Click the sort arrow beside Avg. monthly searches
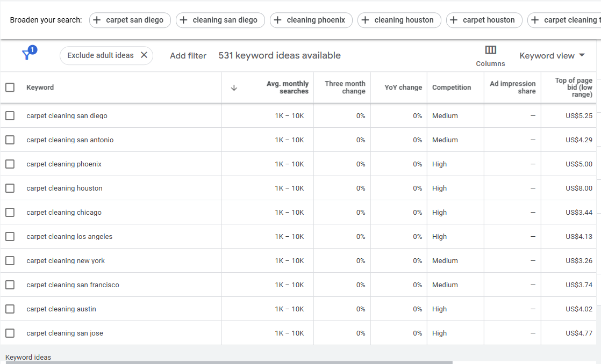The width and height of the screenshot is (601, 364). (x=234, y=88)
